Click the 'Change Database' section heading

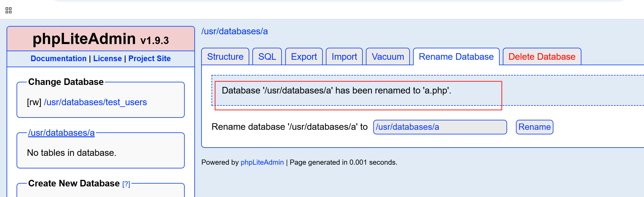(66, 82)
